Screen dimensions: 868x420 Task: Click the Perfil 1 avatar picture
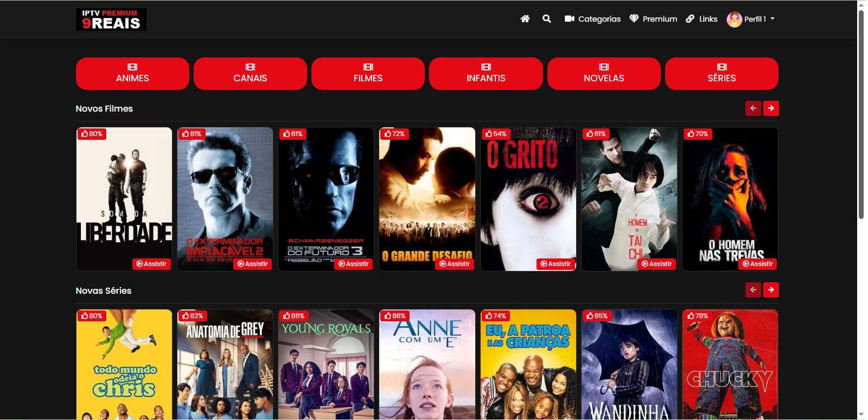point(735,20)
